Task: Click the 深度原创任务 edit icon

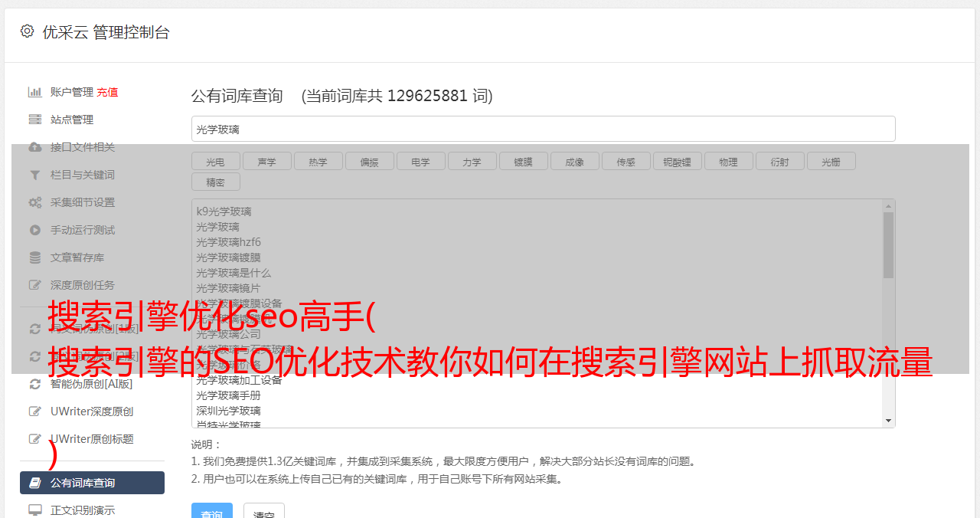Action: click(x=35, y=285)
